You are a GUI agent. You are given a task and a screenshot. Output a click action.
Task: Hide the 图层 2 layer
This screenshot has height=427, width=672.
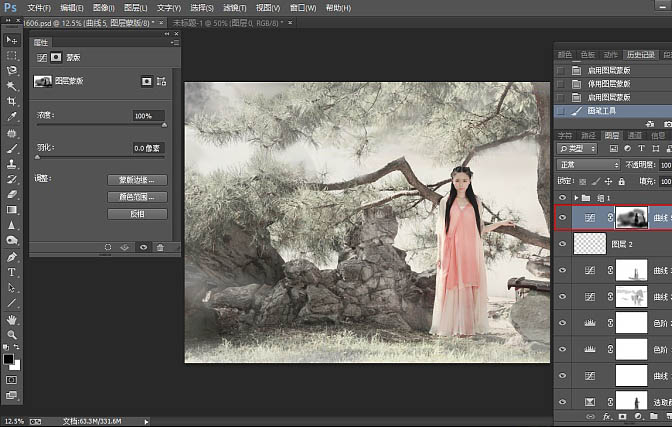(562, 244)
